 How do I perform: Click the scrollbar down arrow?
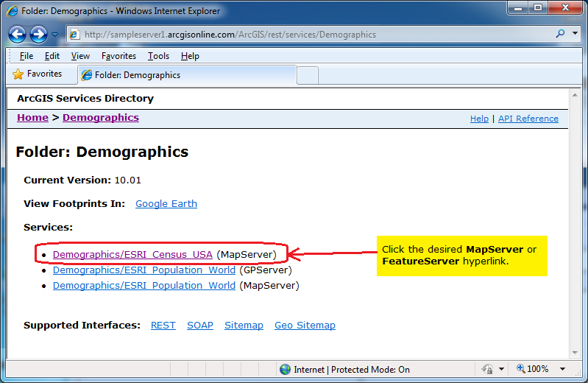575,353
